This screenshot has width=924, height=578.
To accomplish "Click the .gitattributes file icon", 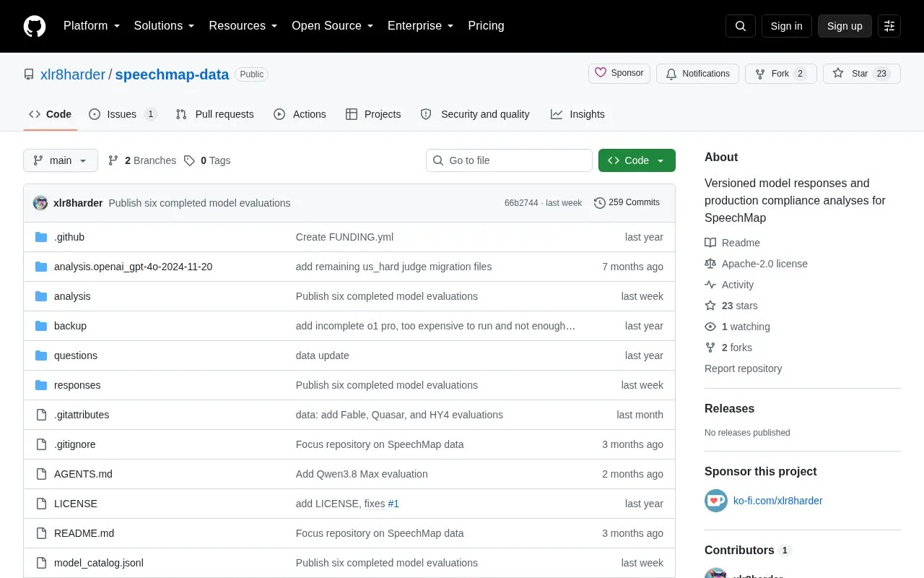I will [x=41, y=415].
